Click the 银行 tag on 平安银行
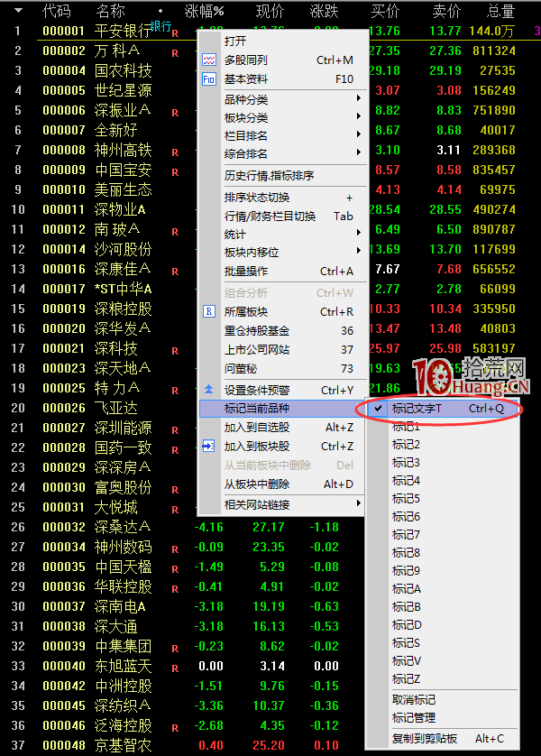The image size is (541, 756). coord(160,26)
